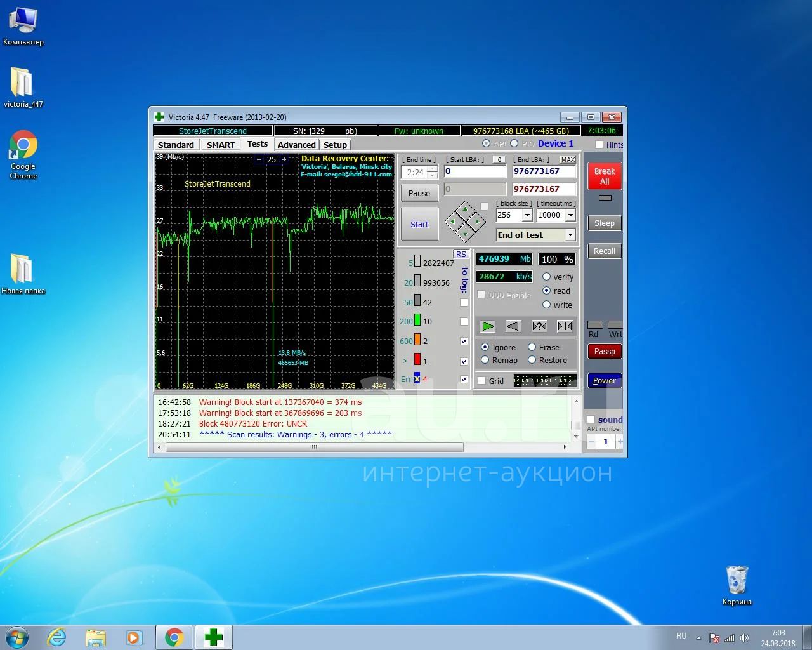The width and height of the screenshot is (812, 650).
Task: Select Restore bad block action
Action: pos(532,360)
